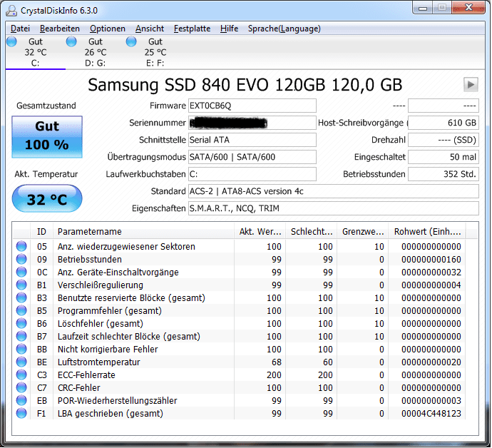This screenshot has height=448, width=492.
Task: Click status orb of attribute B6 row
Action: (21, 324)
